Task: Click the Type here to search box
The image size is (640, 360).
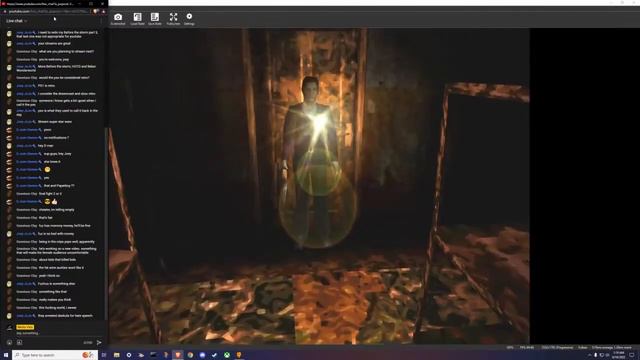Action: click(55, 355)
